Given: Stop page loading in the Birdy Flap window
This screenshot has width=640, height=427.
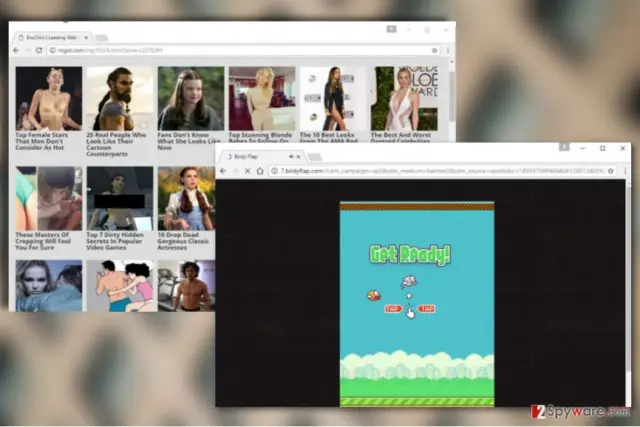Looking at the screenshot, I should pyautogui.click(x=247, y=171).
